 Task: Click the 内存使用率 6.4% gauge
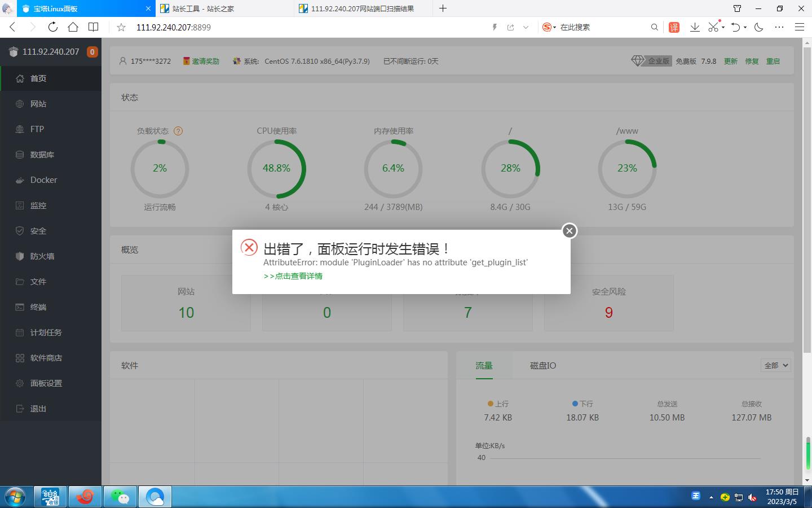tap(393, 168)
